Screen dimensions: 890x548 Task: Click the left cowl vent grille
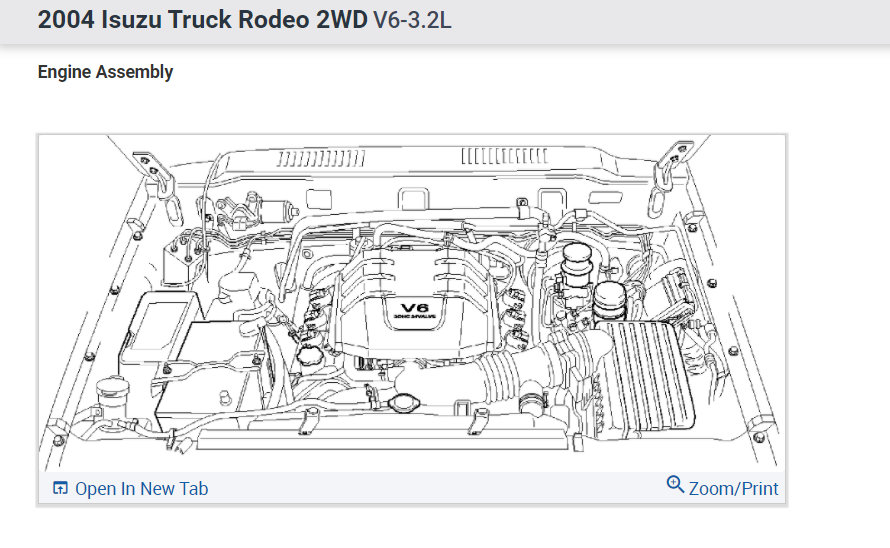point(321,158)
